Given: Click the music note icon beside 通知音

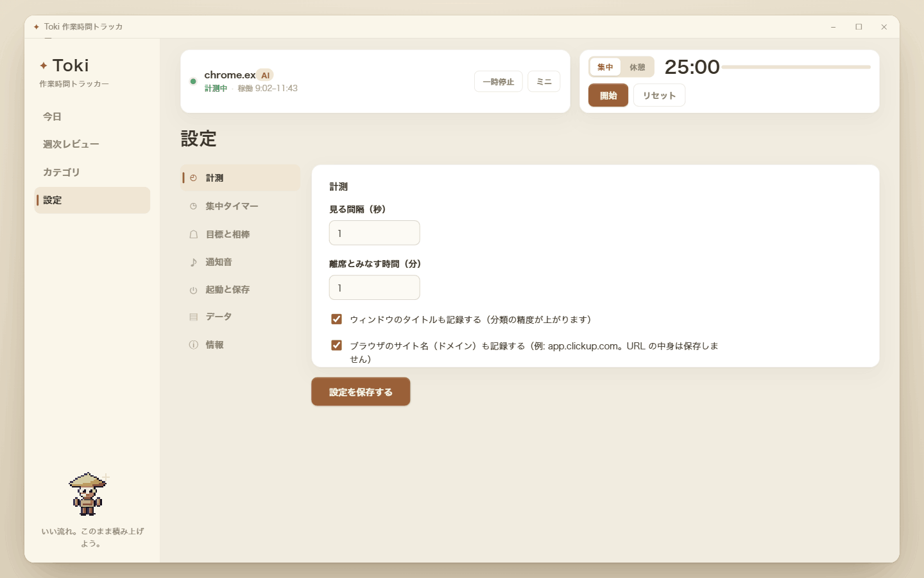Looking at the screenshot, I should tap(193, 262).
